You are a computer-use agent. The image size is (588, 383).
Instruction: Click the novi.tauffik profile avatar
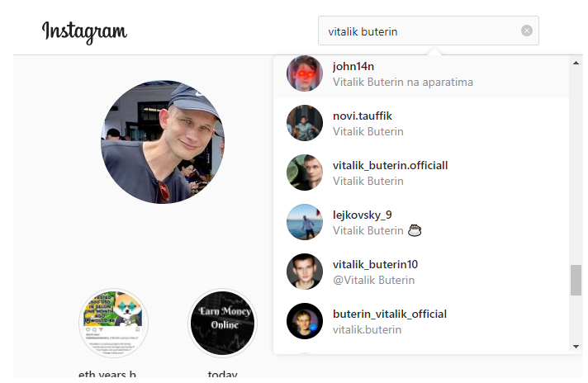click(x=305, y=123)
